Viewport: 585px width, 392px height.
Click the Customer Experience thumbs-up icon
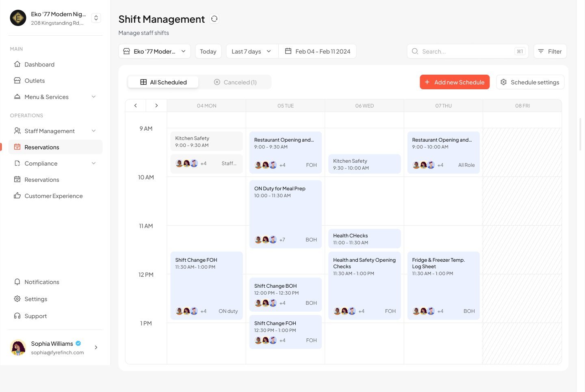point(17,196)
